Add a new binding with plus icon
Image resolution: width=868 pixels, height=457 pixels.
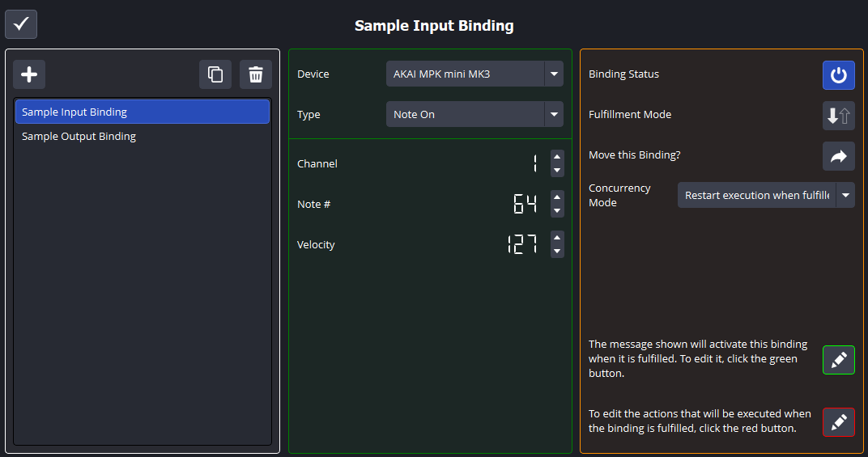coord(29,74)
